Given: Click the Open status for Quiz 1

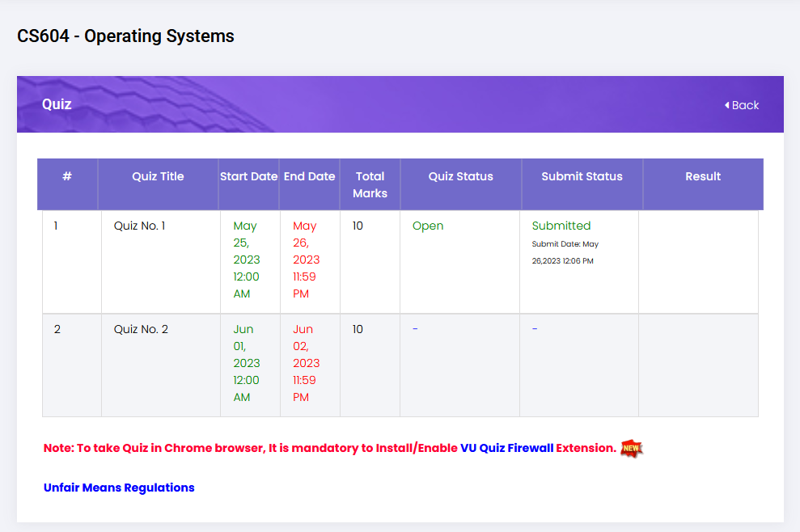Looking at the screenshot, I should (428, 226).
